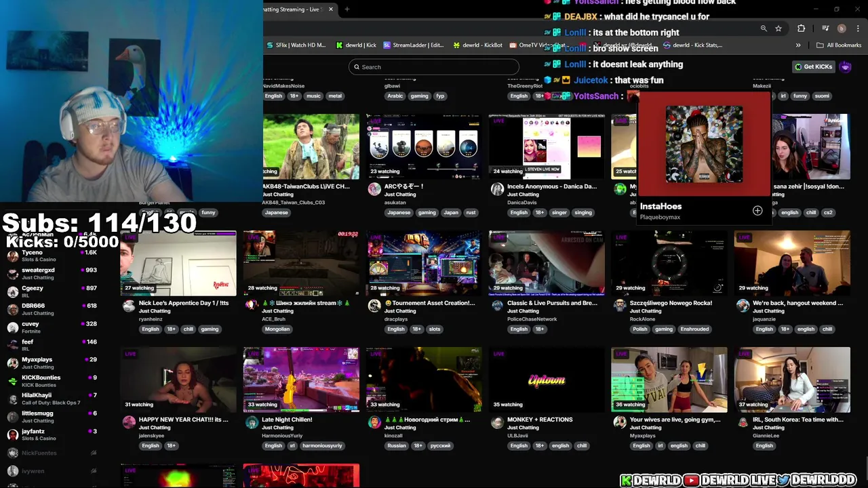
Task: Select the Polish tag
Action: [640, 329]
